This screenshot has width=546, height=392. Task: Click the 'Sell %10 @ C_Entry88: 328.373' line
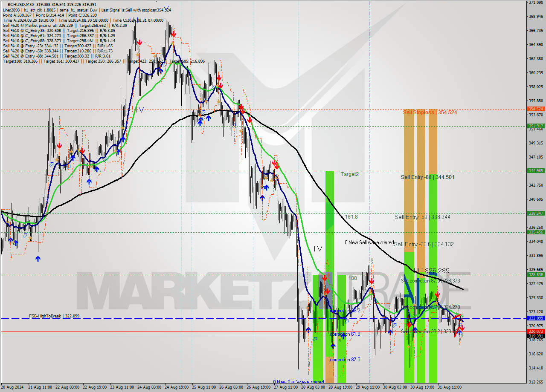pyautogui.click(x=59, y=41)
